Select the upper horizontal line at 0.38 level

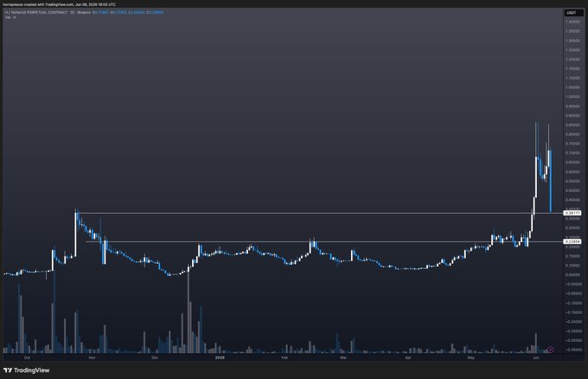(x=321, y=213)
